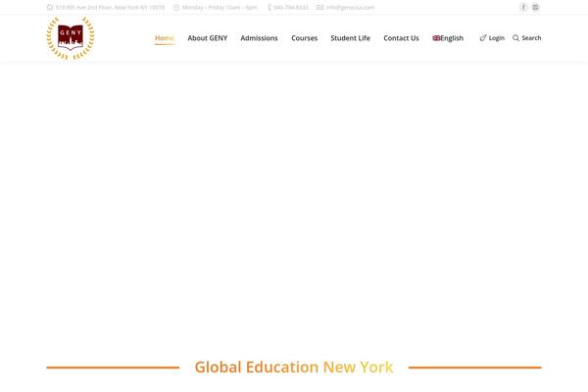Click the Login link

(x=497, y=38)
